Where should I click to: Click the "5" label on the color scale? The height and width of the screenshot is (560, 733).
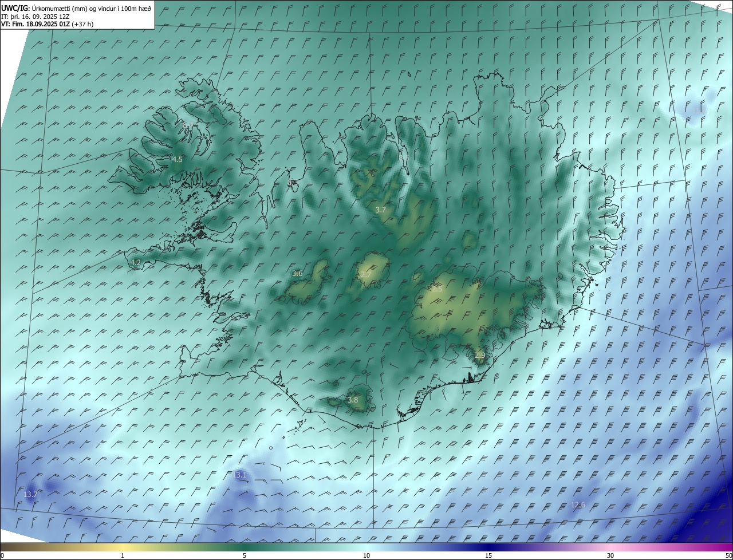(x=245, y=556)
